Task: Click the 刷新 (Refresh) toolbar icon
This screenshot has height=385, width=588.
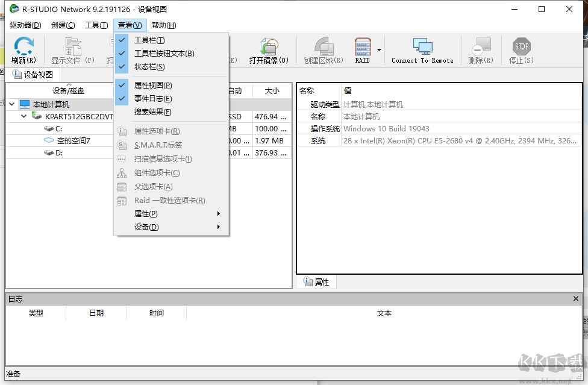Action: 23,49
